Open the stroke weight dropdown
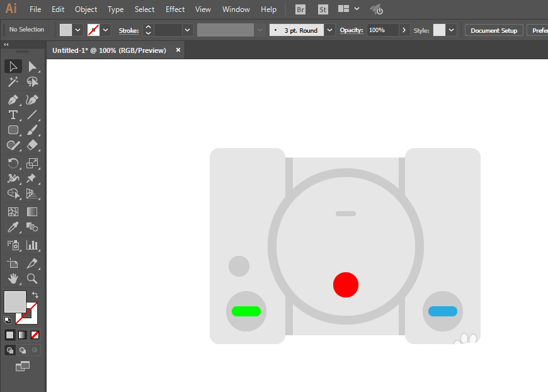The image size is (548, 392). click(187, 30)
